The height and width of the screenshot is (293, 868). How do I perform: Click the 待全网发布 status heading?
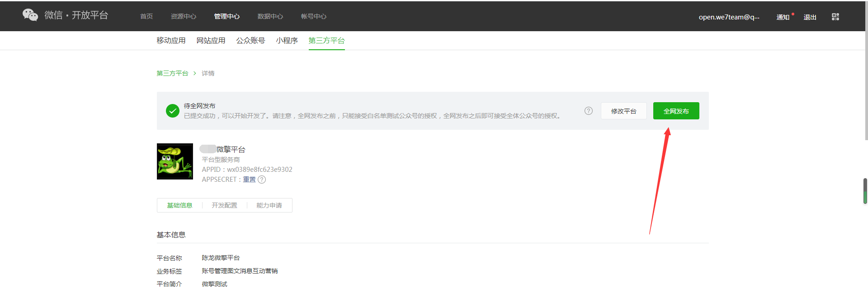tap(200, 106)
